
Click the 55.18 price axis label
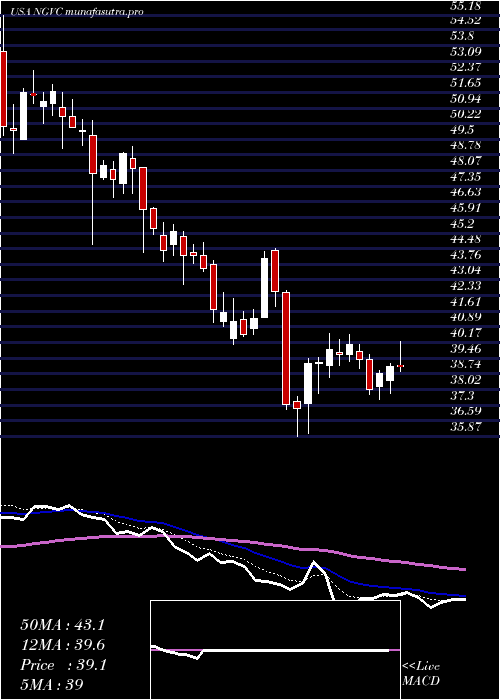(x=465, y=6)
